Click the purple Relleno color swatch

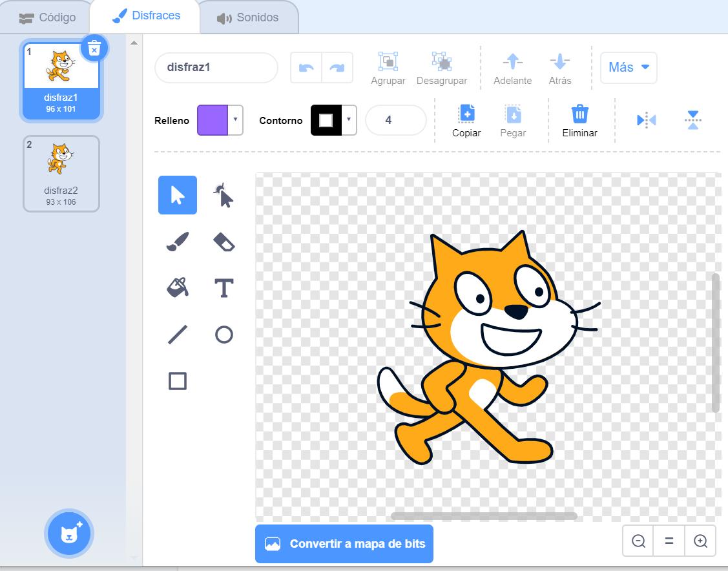tap(213, 119)
